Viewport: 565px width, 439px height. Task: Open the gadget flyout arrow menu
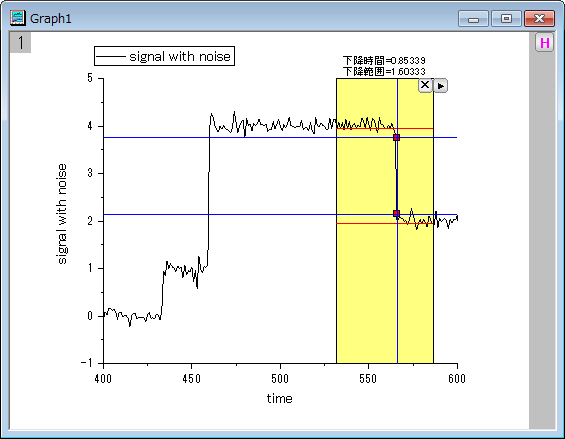(x=440, y=86)
